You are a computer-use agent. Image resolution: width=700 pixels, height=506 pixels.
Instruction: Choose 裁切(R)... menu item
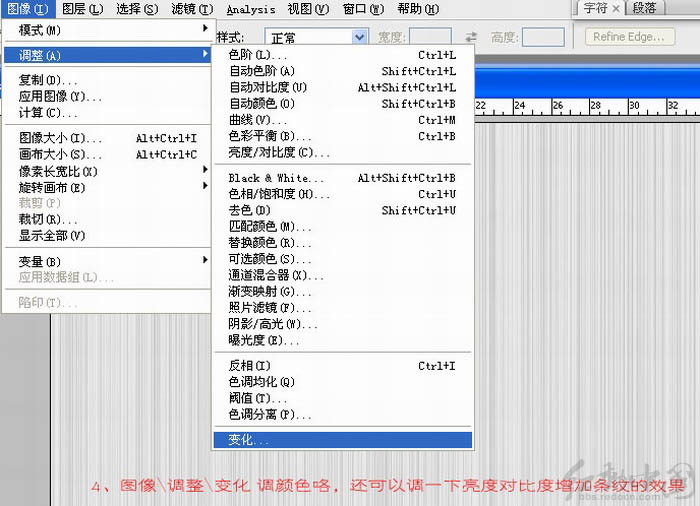click(x=107, y=219)
